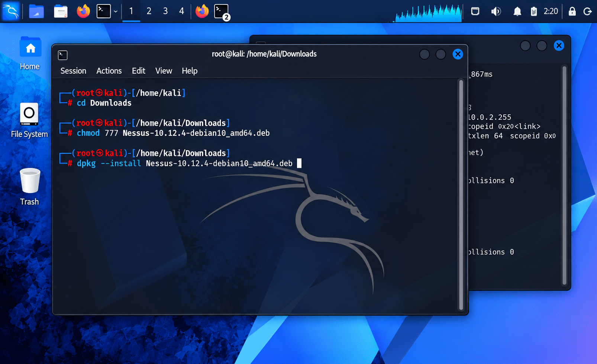Screen dimensions: 597x364
Task: Click the front terminal's vertical scrollbar
Action: click(461, 194)
